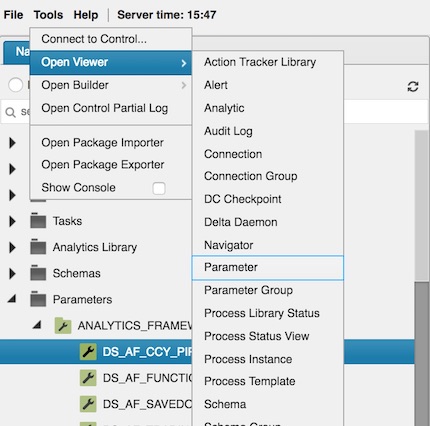The height and width of the screenshot is (426, 430).
Task: Open the Process Template viewer
Action: tap(268, 381)
